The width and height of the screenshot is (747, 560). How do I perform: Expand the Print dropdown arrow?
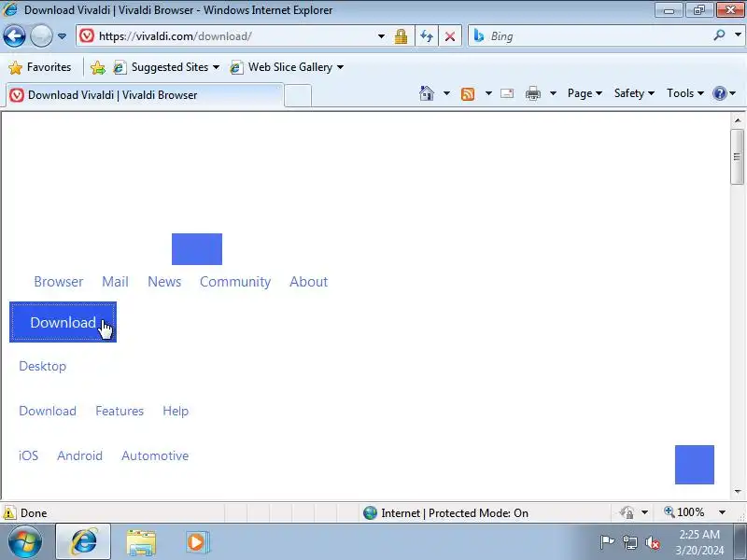point(553,93)
